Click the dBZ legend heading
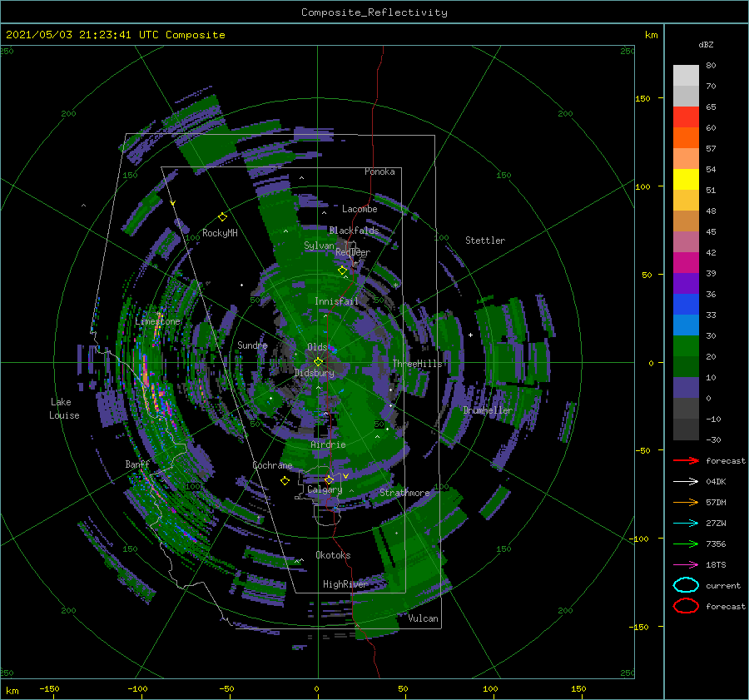The width and height of the screenshot is (749, 700). 706,44
